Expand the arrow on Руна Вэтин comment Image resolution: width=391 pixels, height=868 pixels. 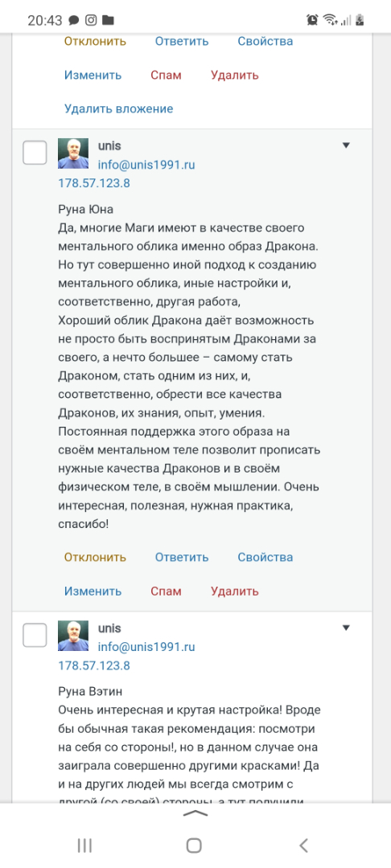pyautogui.click(x=346, y=628)
